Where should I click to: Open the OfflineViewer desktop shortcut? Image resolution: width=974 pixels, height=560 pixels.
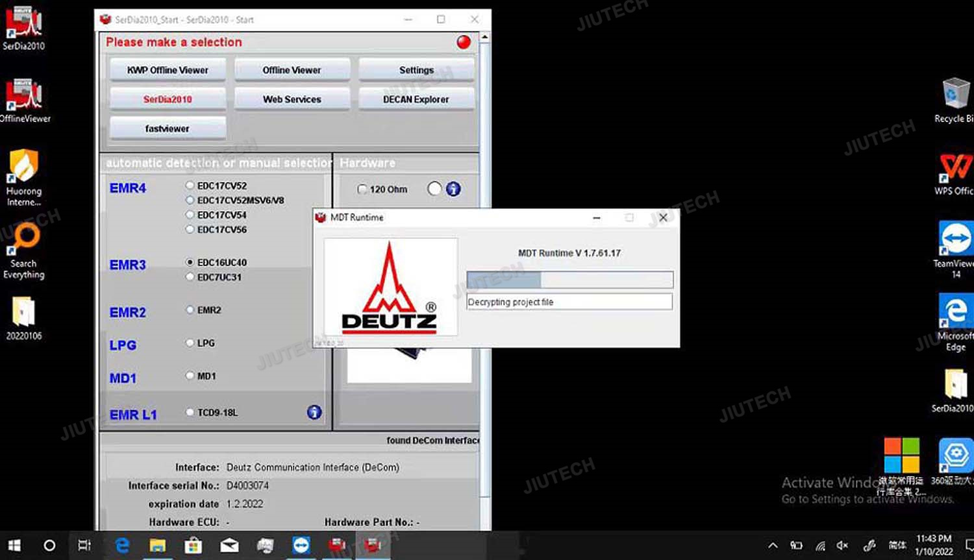[24, 100]
